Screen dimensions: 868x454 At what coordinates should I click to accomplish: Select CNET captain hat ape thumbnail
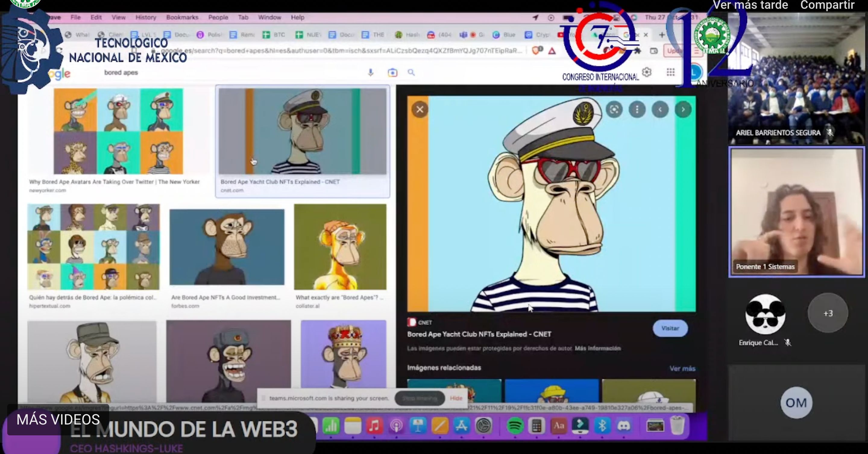point(302,131)
